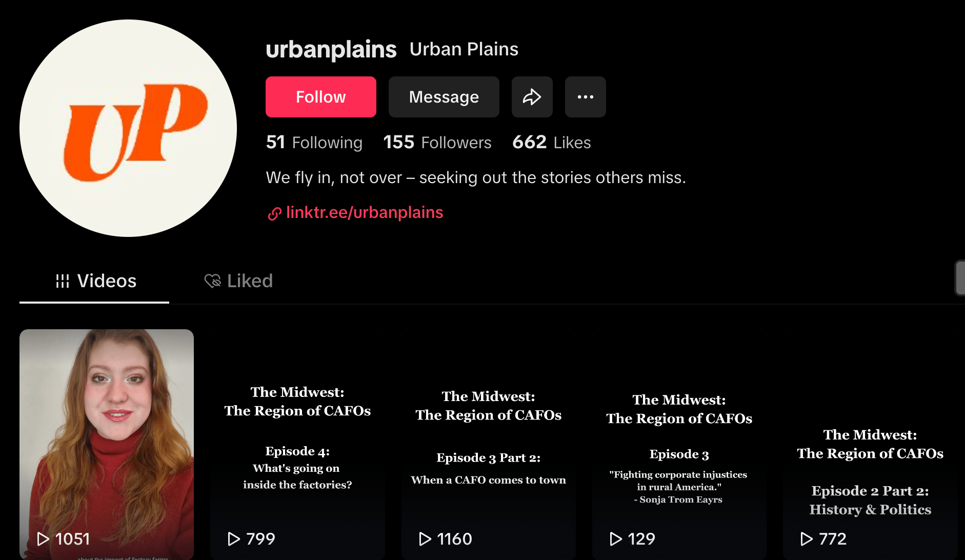Play Episode 4 factories video
The image size is (965, 560).
297,441
